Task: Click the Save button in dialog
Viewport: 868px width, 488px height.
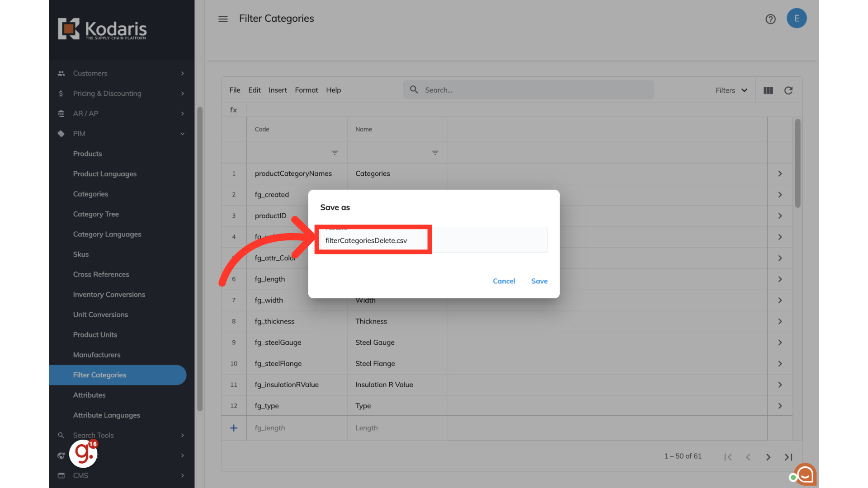Action: (x=539, y=281)
